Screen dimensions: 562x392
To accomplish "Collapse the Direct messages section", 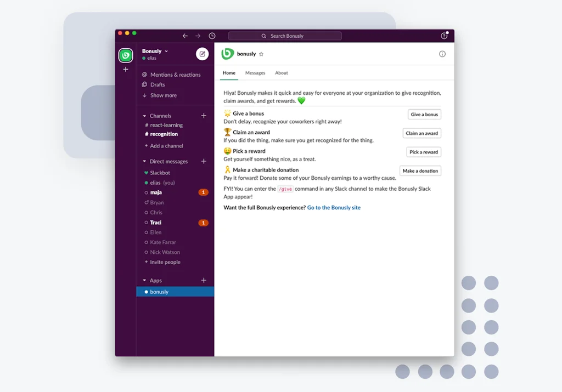I will click(145, 162).
